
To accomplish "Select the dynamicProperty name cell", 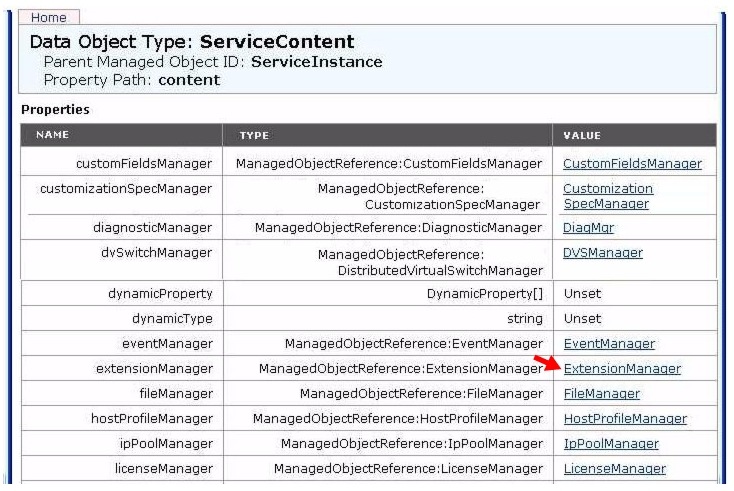I will point(123,293).
